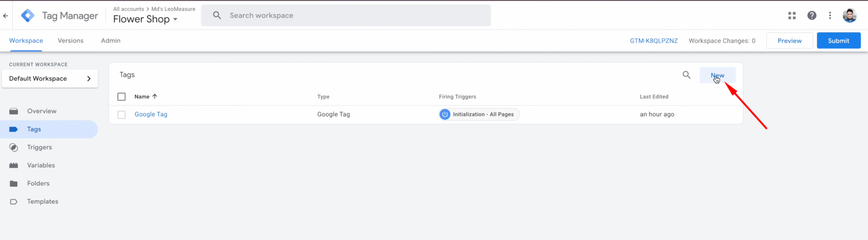Open Triggers from the sidebar
This screenshot has width=868, height=240.
39,147
